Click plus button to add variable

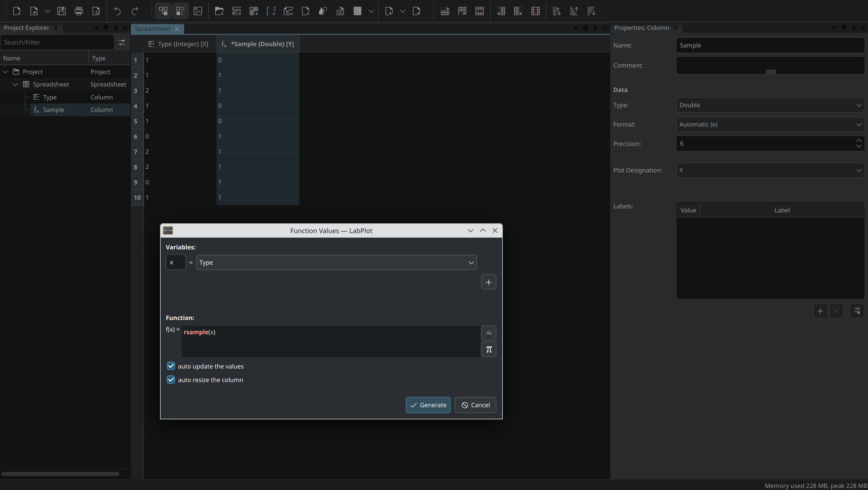point(488,282)
